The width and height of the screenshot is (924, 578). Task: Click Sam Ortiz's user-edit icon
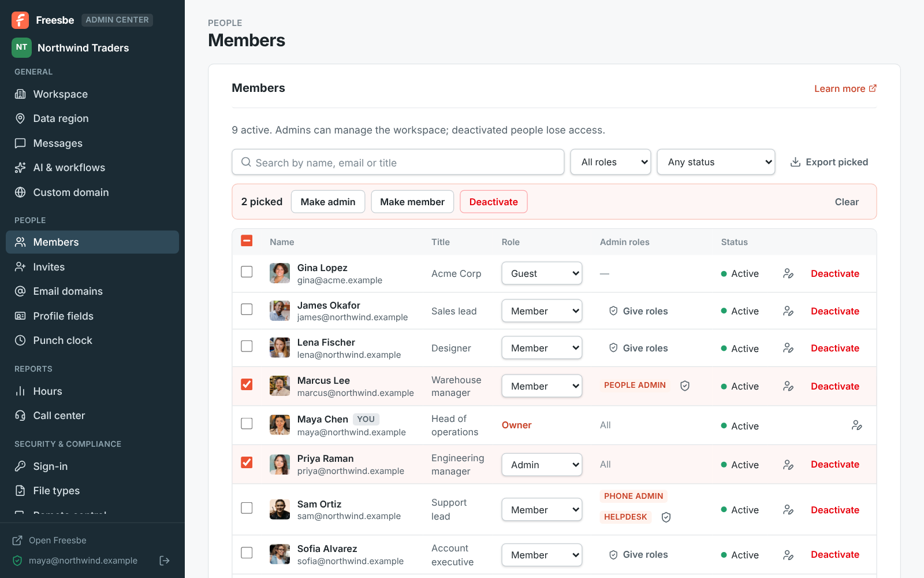pos(788,510)
